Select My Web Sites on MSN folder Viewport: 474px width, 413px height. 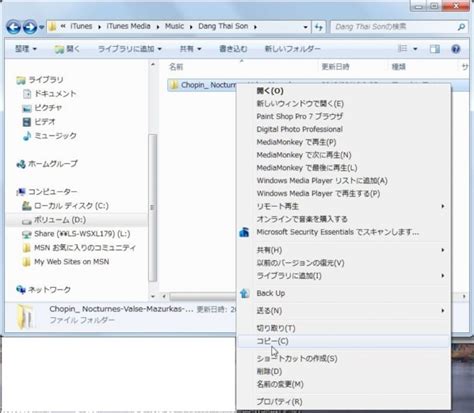pos(66,262)
